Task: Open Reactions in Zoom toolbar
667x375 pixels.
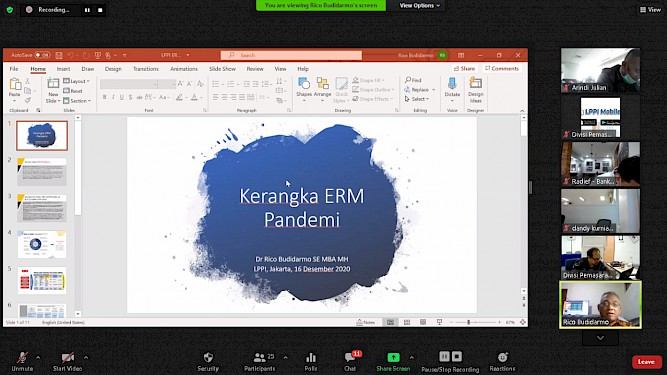Action: (502, 362)
